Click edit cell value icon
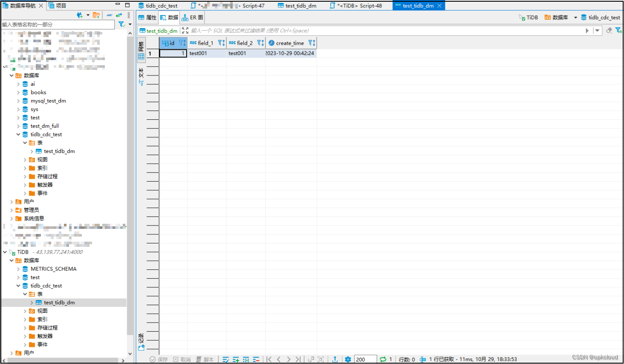 226,359
